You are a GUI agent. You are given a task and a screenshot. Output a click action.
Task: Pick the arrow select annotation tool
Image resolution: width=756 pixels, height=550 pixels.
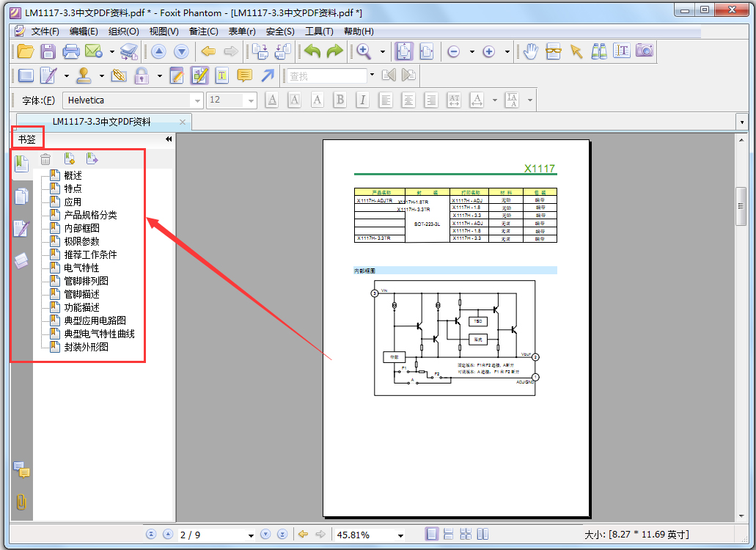coord(576,51)
